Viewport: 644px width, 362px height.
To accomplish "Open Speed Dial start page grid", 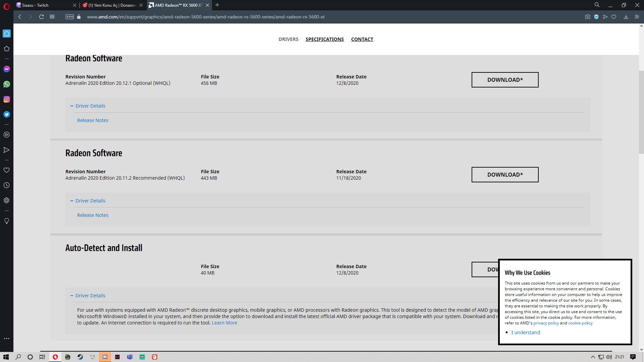I will (x=52, y=17).
